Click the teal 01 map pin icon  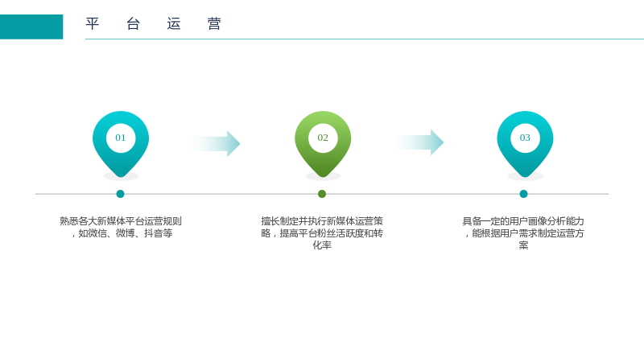click(x=121, y=144)
